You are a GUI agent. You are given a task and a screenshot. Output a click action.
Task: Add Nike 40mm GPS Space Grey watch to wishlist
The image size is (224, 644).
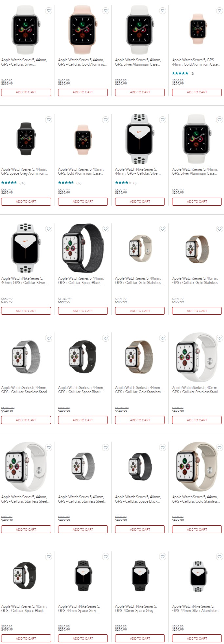(x=162, y=556)
